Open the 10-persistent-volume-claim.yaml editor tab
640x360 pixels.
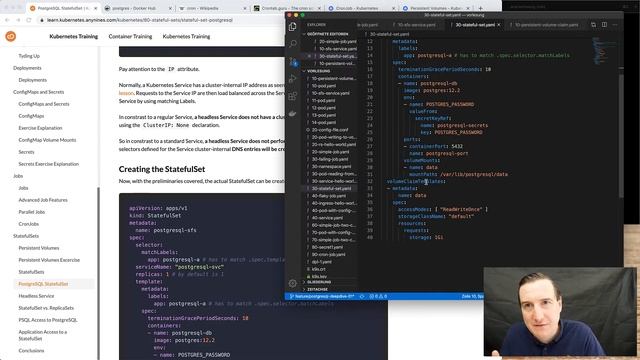click(546, 25)
